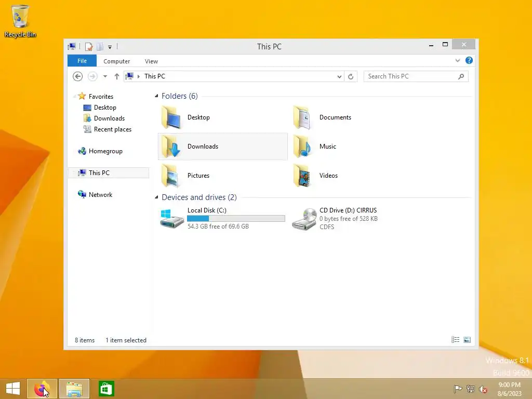This screenshot has height=399, width=532.
Task: Click the 54.3 GB free of 69.6 GB text
Action: pos(218,227)
